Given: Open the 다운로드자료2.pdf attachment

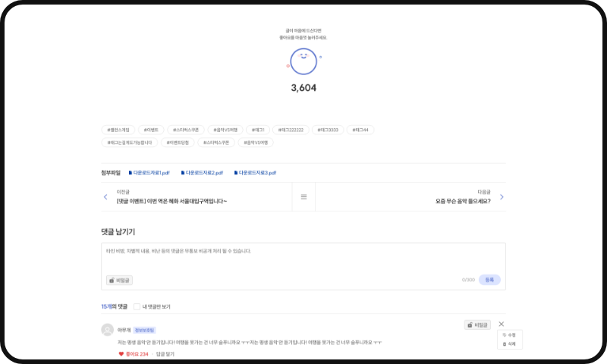Looking at the screenshot, I should tap(202, 173).
